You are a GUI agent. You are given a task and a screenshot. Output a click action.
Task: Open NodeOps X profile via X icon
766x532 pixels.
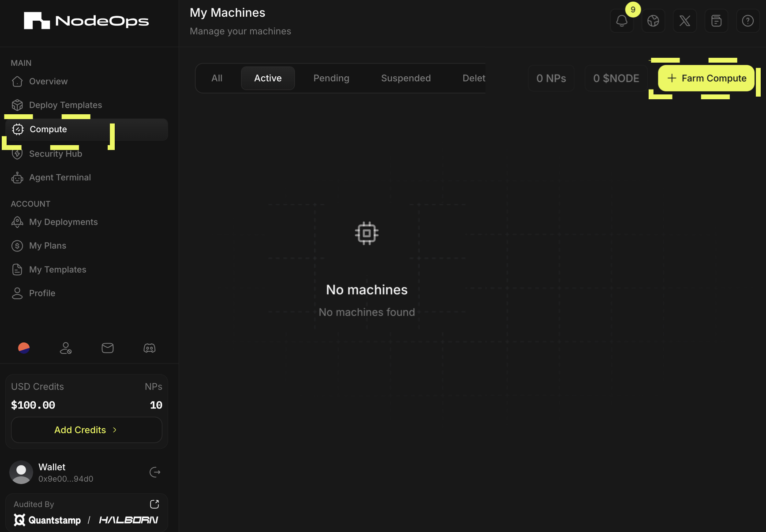[684, 21]
